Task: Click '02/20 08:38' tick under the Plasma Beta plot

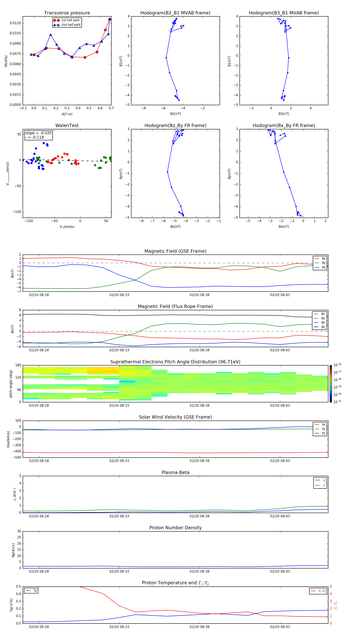Action: pos(199,516)
